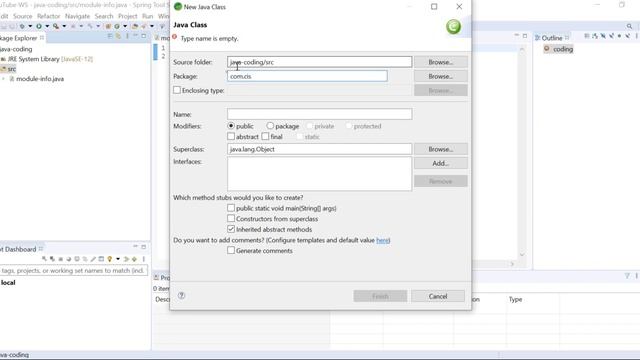Click Browse next to Package field
The width and height of the screenshot is (640, 360).
pos(440,76)
